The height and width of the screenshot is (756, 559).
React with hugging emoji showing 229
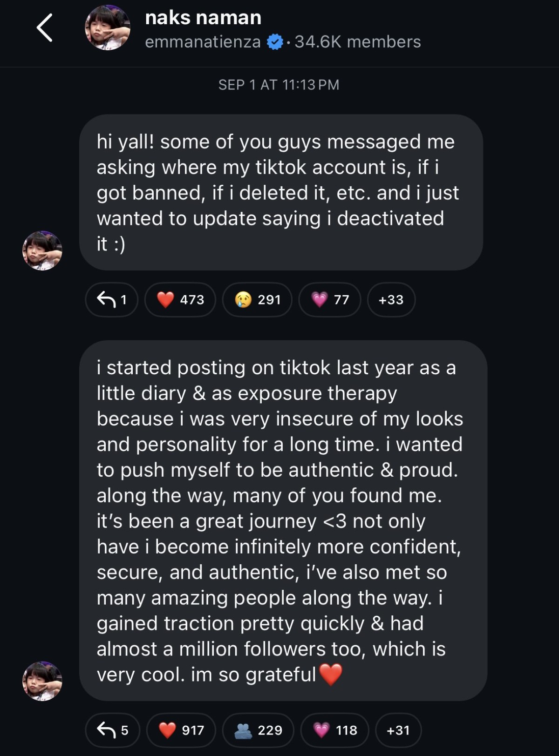pos(258,730)
